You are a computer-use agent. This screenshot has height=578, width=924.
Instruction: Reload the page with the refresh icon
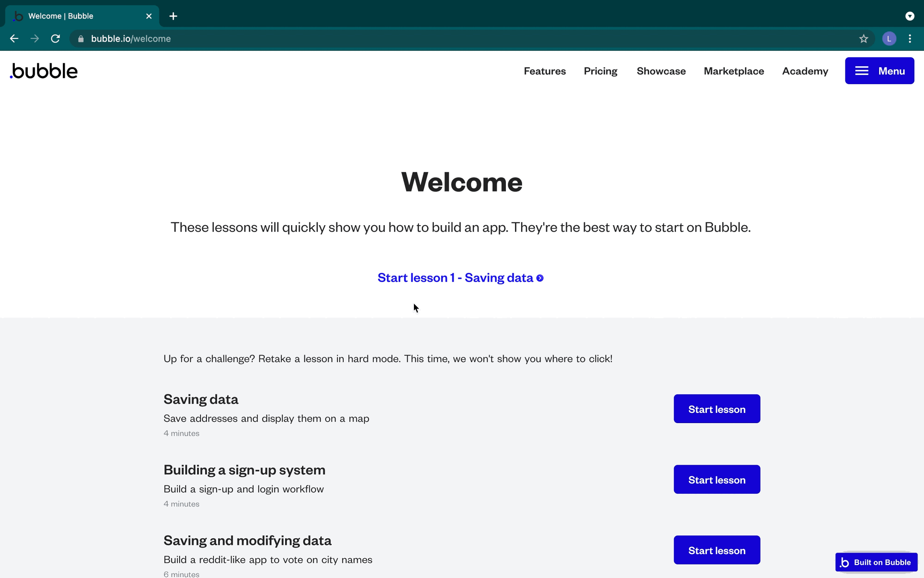(x=55, y=39)
